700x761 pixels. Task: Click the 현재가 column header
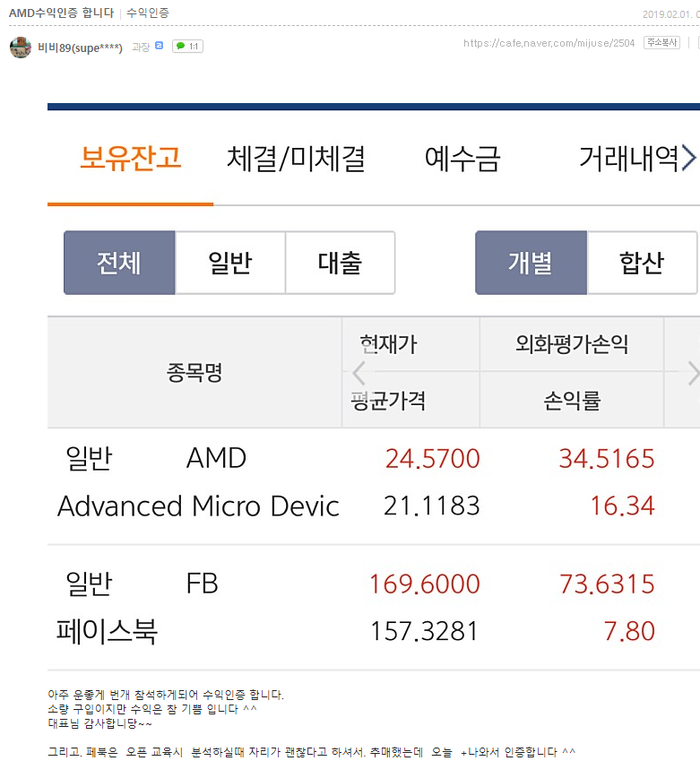(x=388, y=344)
